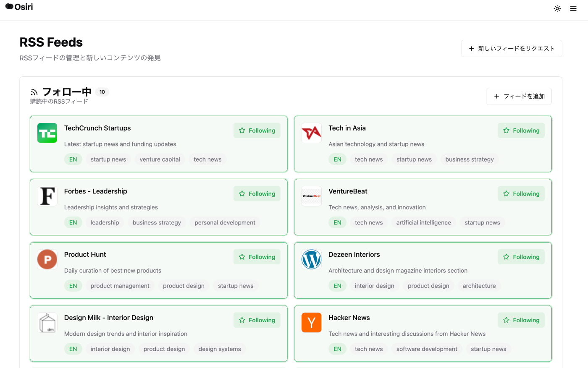588x368 pixels.
Task: Select venture capital tag on TechCrunch
Action: tap(160, 159)
